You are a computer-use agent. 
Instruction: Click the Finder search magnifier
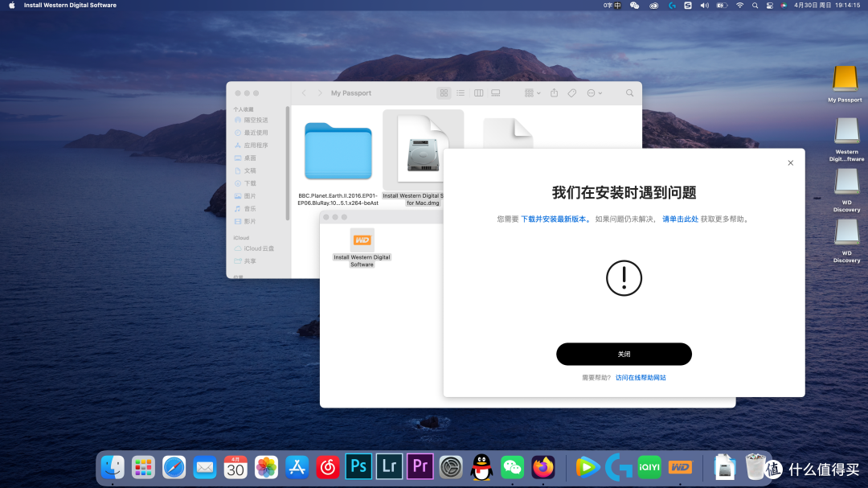click(x=629, y=93)
